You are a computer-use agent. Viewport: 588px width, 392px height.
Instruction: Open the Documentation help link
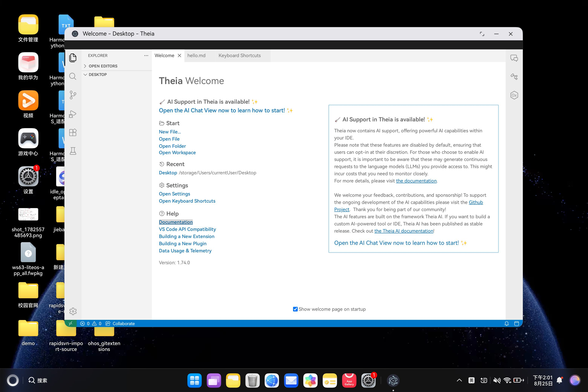176,222
